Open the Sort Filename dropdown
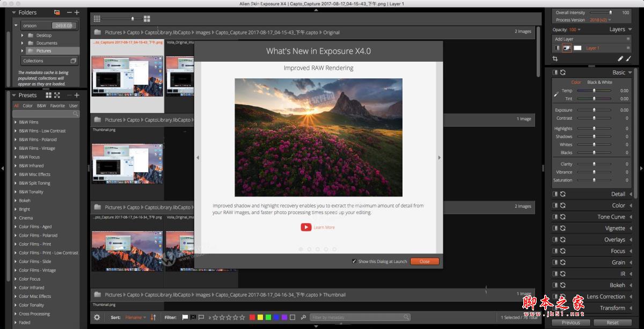Viewport: 644px width, 329px height. [135, 317]
